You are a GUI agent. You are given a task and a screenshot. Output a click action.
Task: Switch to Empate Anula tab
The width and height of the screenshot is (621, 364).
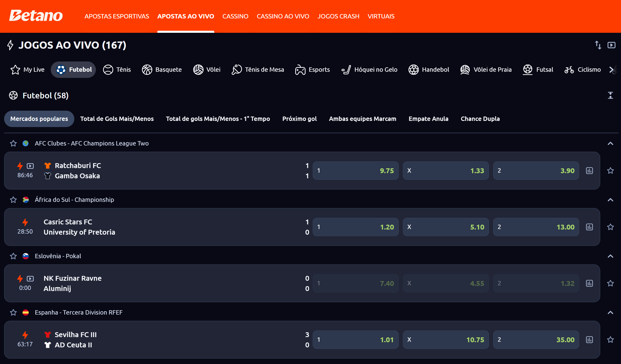pos(428,119)
